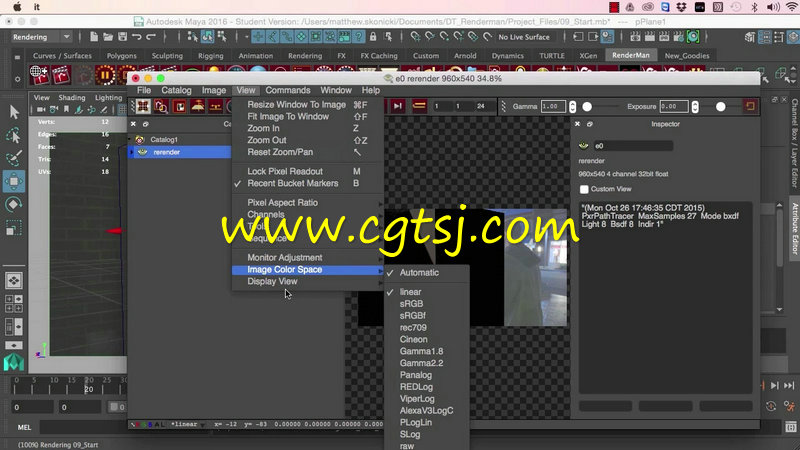The image size is (800, 450).
Task: Click the Redo arrow in Maya toolbar
Action: [151, 37]
